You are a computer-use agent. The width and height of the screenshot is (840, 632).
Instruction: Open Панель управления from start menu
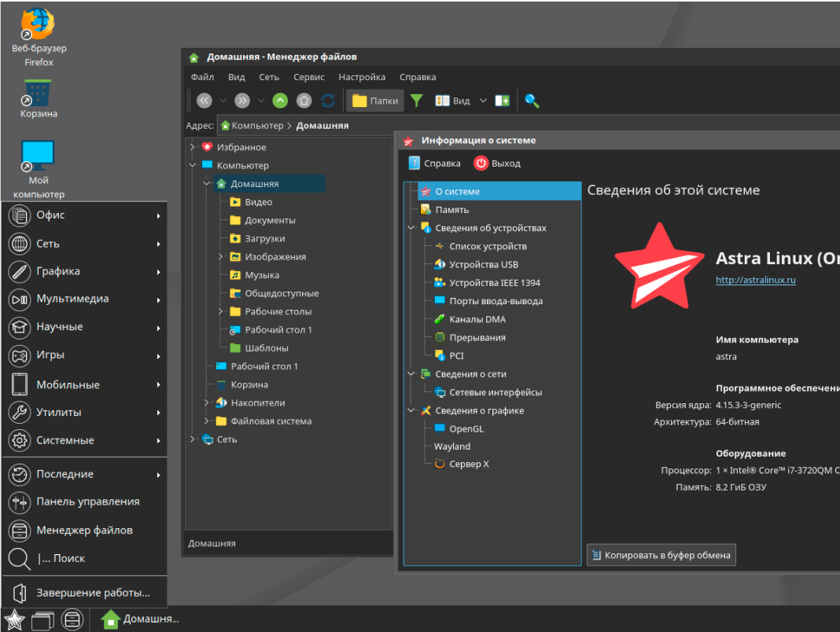[x=85, y=502]
